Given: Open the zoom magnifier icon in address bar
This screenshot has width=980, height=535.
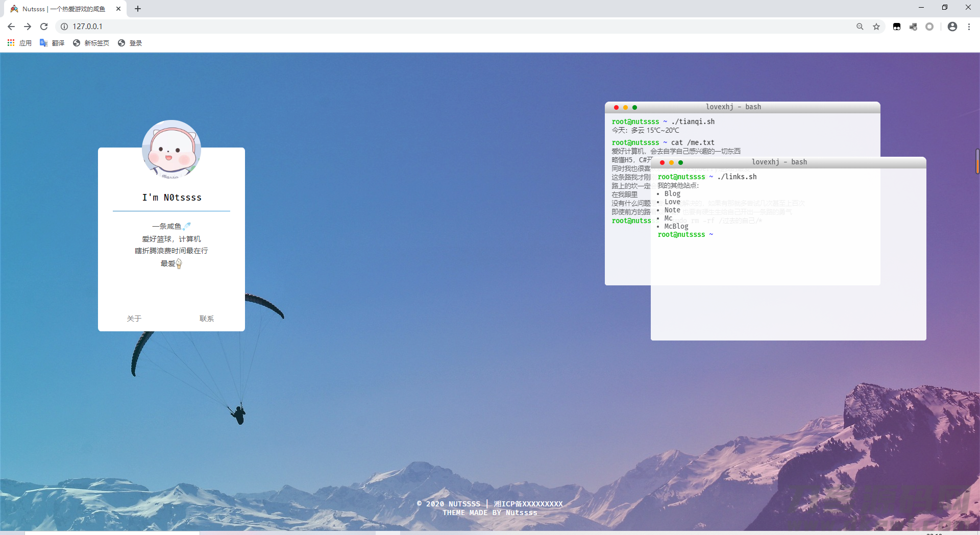Looking at the screenshot, I should (x=860, y=27).
